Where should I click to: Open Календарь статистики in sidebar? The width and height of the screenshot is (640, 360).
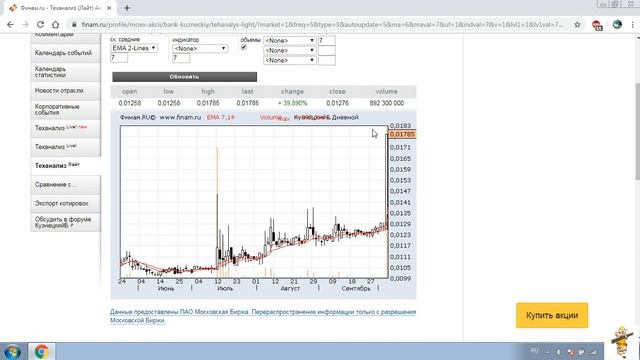tap(65, 72)
